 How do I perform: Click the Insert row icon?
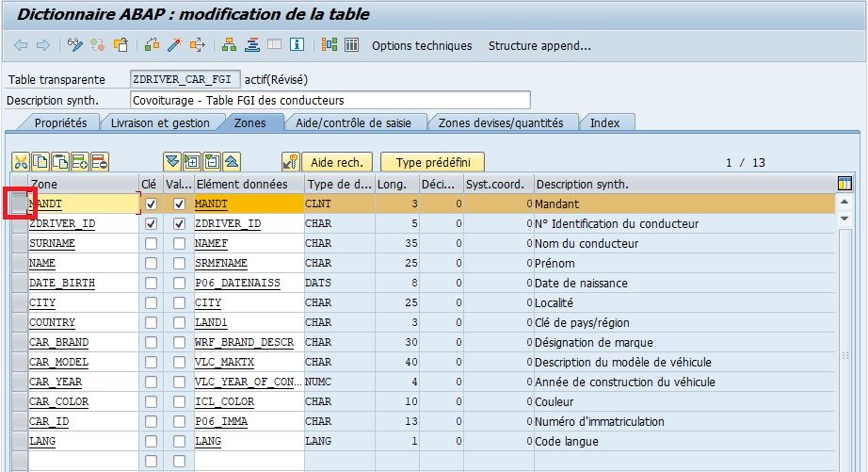coord(79,162)
